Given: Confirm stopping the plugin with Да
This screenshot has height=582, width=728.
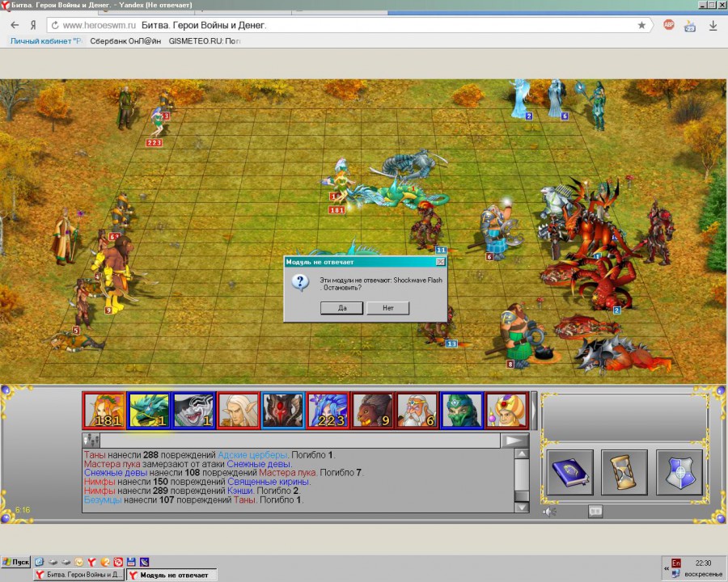Looking at the screenshot, I should point(341,308).
